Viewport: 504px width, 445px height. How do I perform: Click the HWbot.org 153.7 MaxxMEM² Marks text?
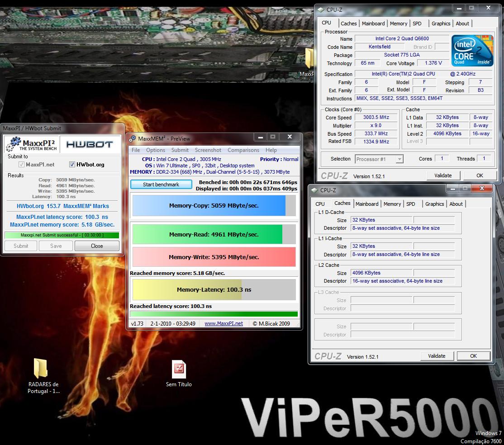(63, 206)
